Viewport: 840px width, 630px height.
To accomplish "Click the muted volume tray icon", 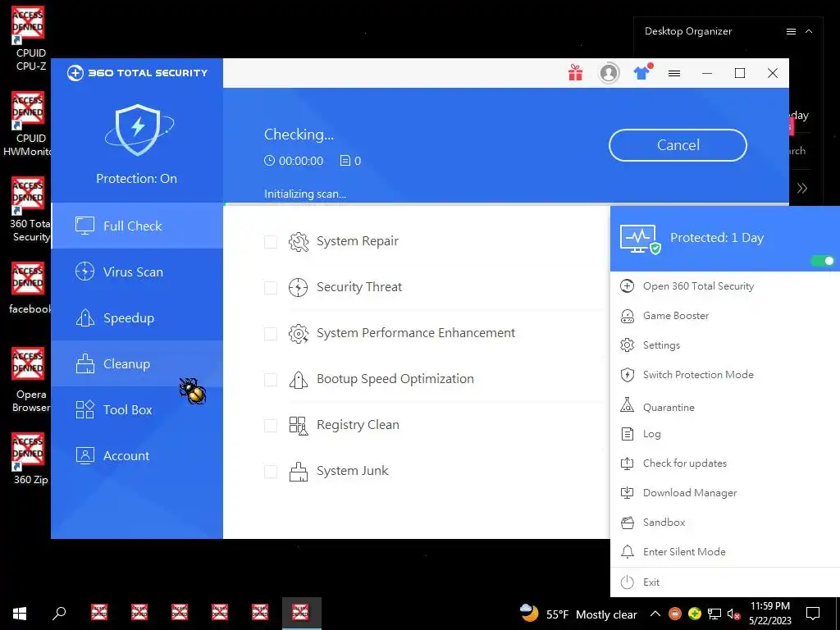I will (x=733, y=614).
